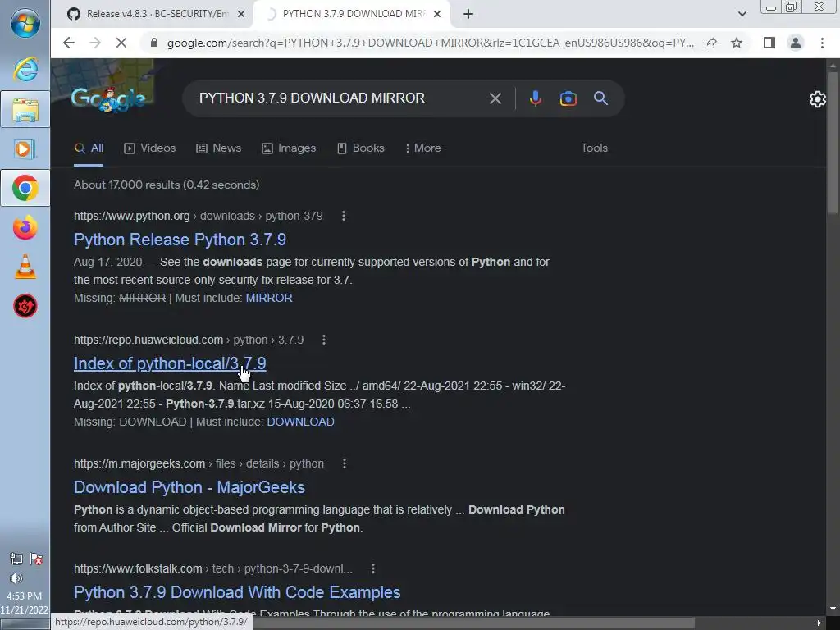Click https://www.python.org breadcrumb text

132,216
